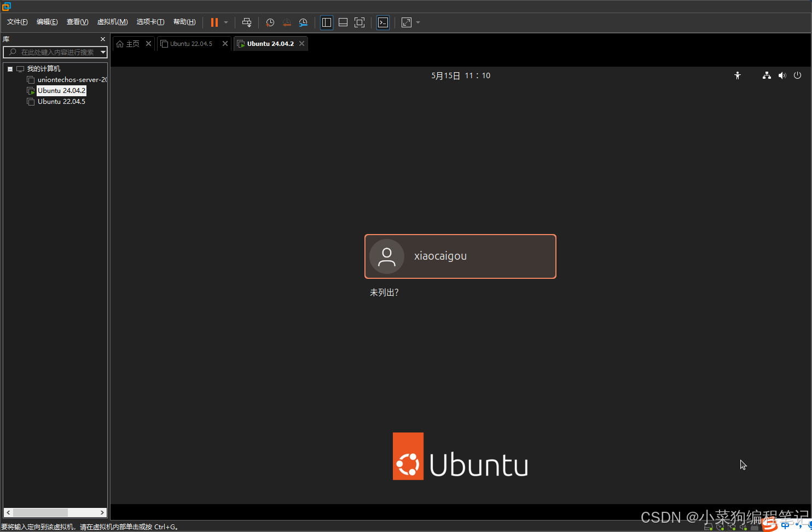Open the stretch display dropdown arrow

click(418, 22)
